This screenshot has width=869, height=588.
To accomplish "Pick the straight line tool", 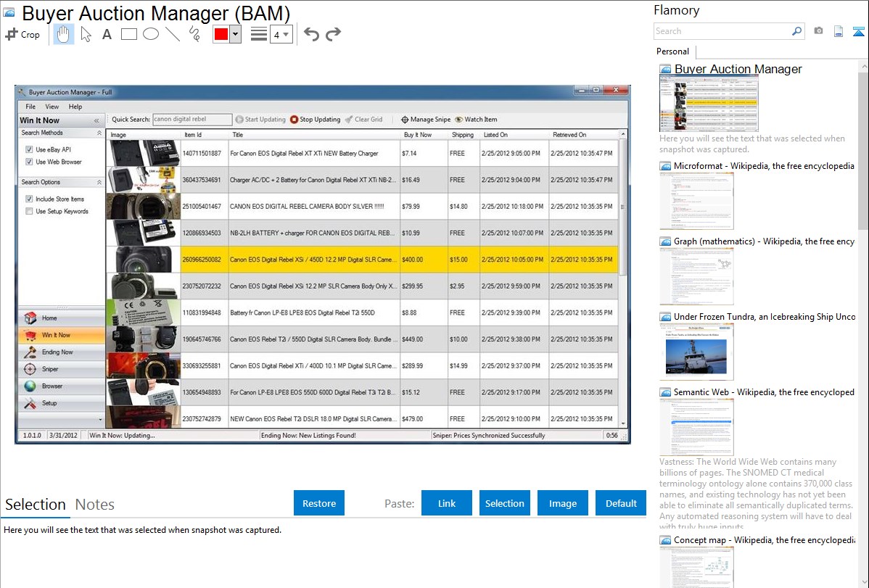I will point(173,34).
